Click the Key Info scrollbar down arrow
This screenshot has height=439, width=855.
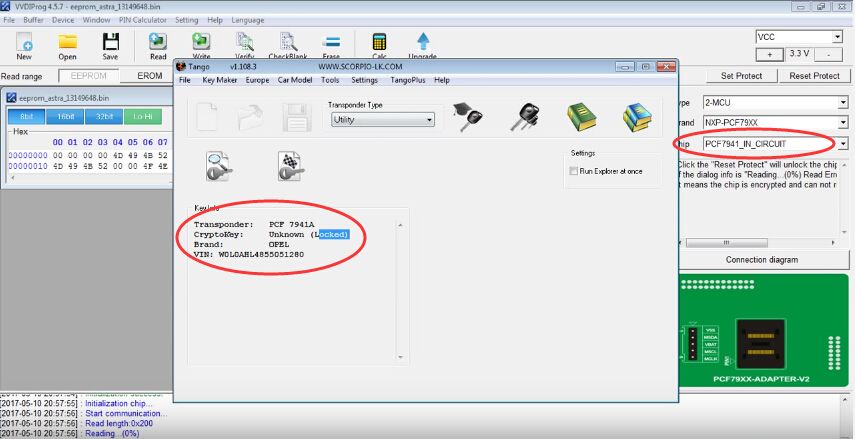coord(400,358)
